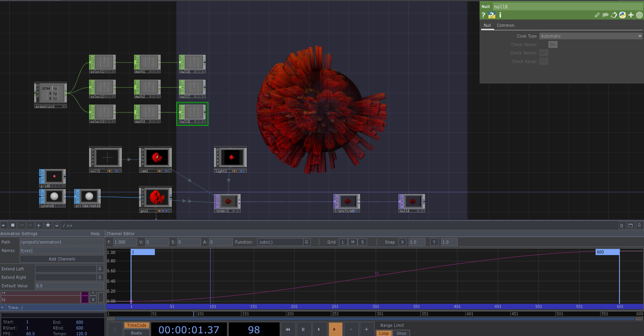Enable Check Range toggle
This screenshot has width=644, height=336.
pos(543,62)
